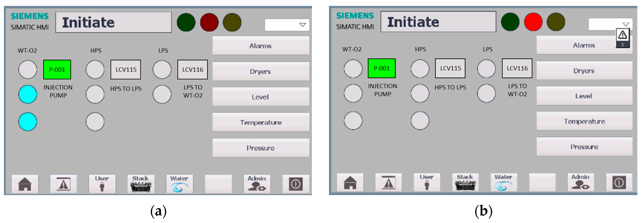Toggle the LCV116 valve button in panel (a)
The image size is (644, 223).
(x=192, y=70)
